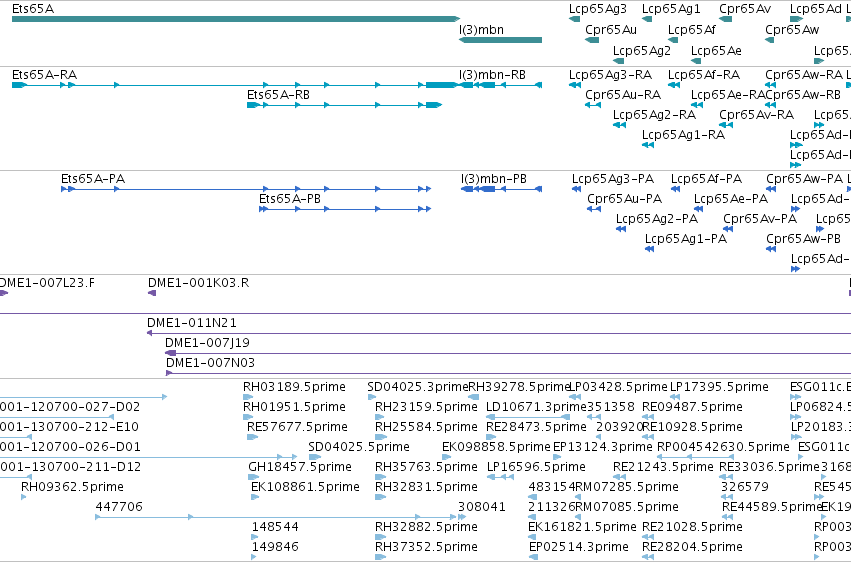
Task: Click the Cpr65Av-RA transcript label
Action: 757,114
